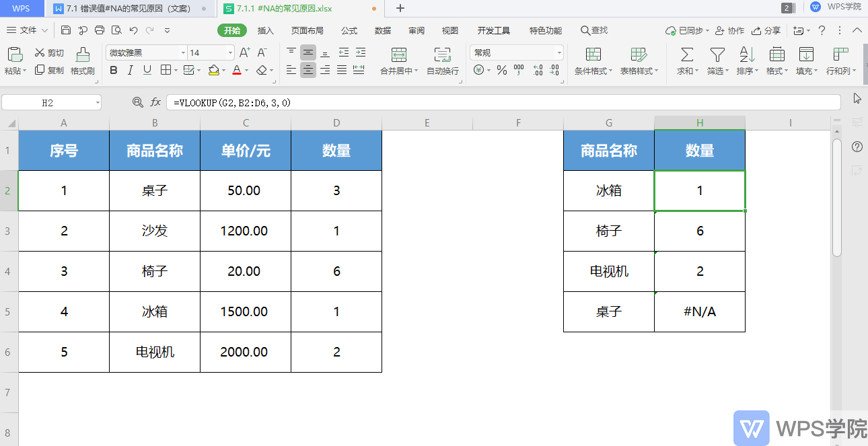Select the Format Painter (格式刷) tool
Viewport: 868px width, 446px height.
[82, 59]
